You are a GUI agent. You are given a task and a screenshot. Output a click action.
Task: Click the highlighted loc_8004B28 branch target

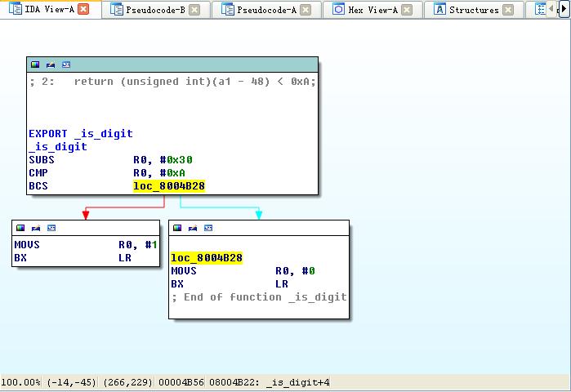pos(169,186)
